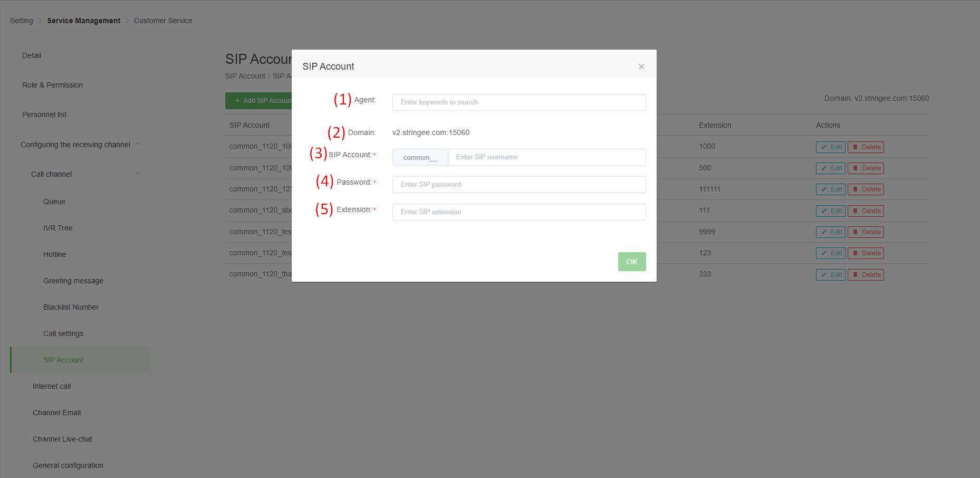Open the Queue menu item
The image size is (980, 478).
[x=54, y=202]
